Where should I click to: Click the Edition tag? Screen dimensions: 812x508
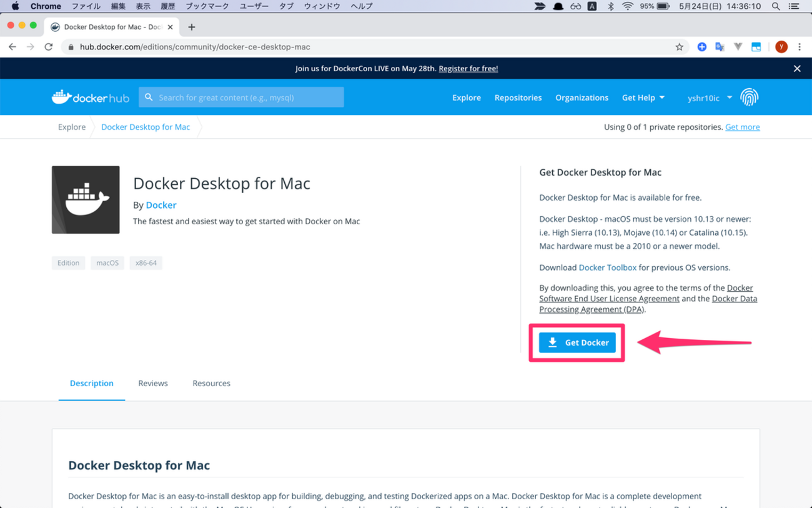68,263
